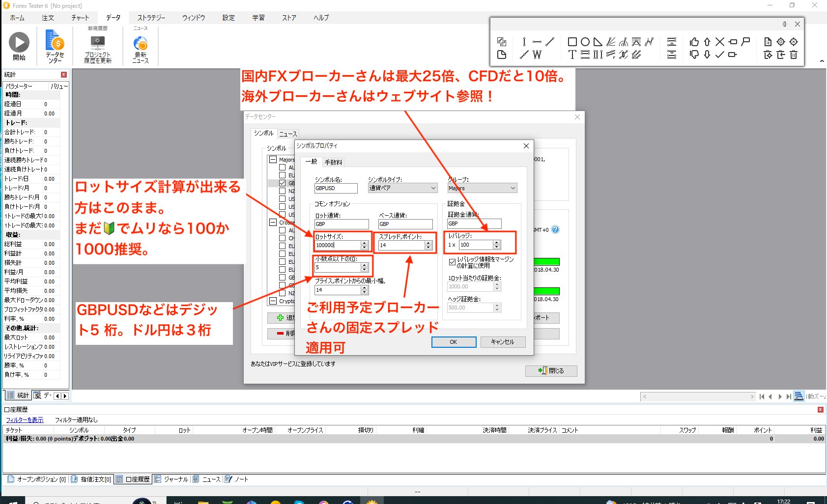The height and width of the screenshot is (504, 827).
Task: Click the 開始 start testing play icon
Action: click(x=19, y=43)
